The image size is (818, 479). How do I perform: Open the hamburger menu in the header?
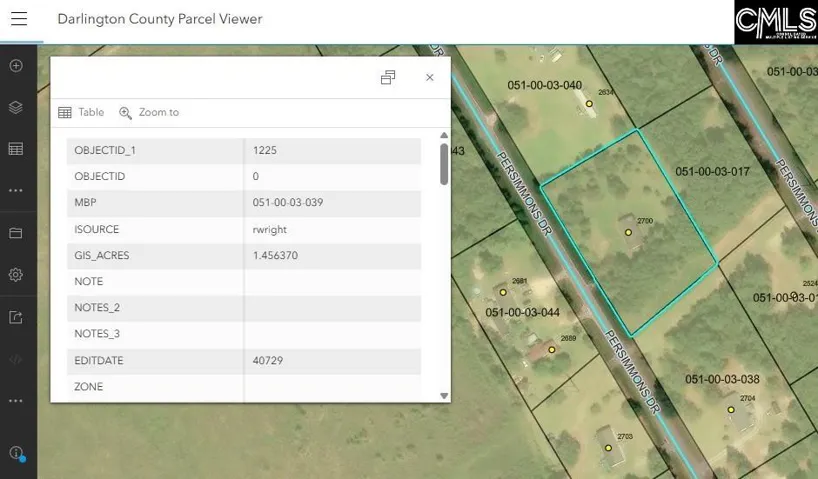19,19
